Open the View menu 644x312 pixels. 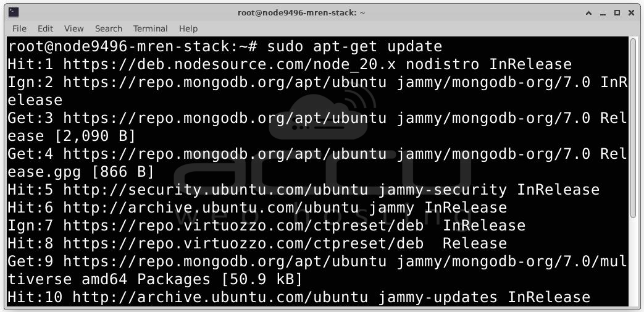coord(74,28)
